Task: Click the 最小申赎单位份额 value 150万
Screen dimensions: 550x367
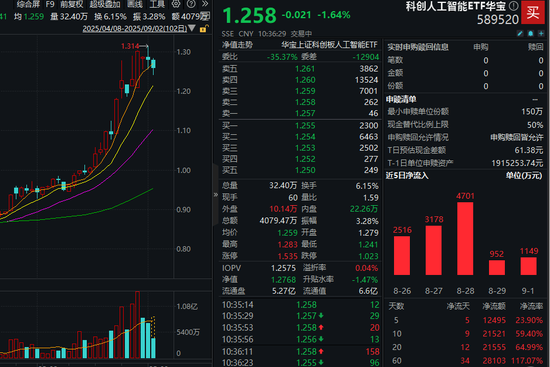Action: (x=532, y=112)
